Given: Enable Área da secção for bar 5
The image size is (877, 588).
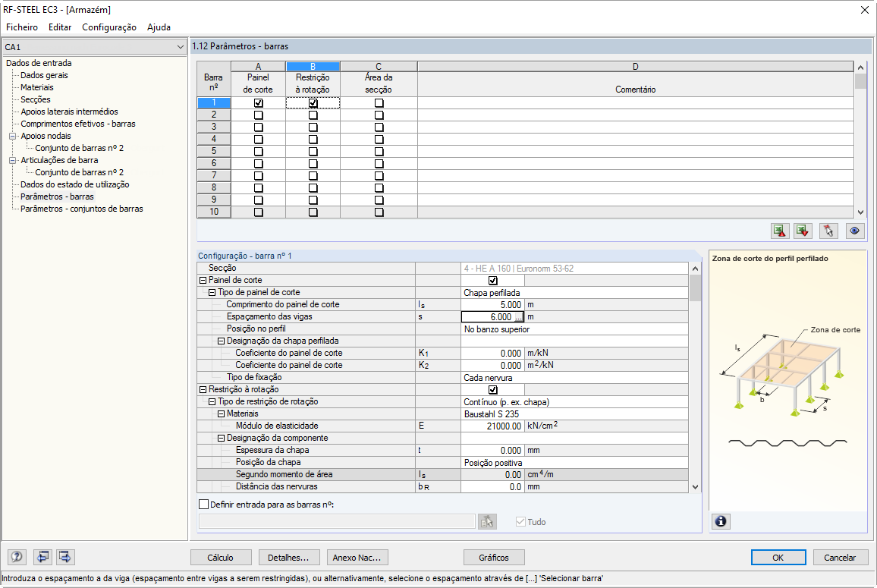Looking at the screenshot, I should (379, 152).
